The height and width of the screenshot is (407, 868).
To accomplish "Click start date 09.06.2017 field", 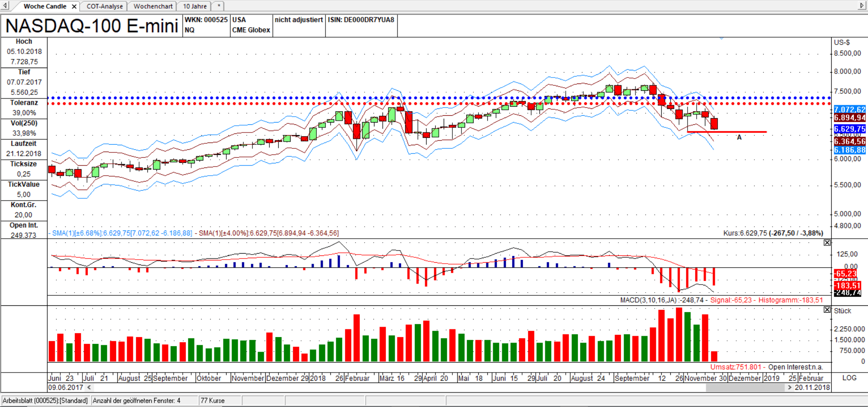I will tap(66, 387).
